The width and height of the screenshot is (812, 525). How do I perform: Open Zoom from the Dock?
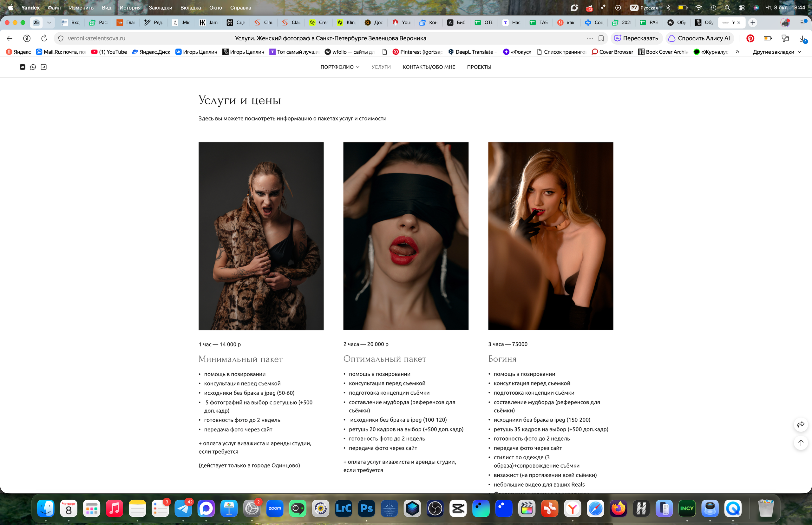[x=275, y=508]
